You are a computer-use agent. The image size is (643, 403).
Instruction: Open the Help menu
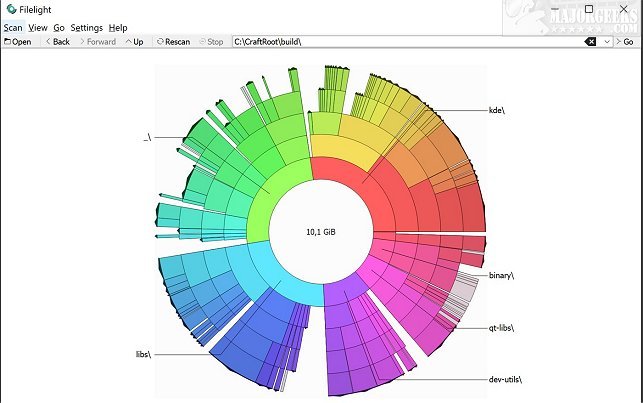[x=118, y=28]
